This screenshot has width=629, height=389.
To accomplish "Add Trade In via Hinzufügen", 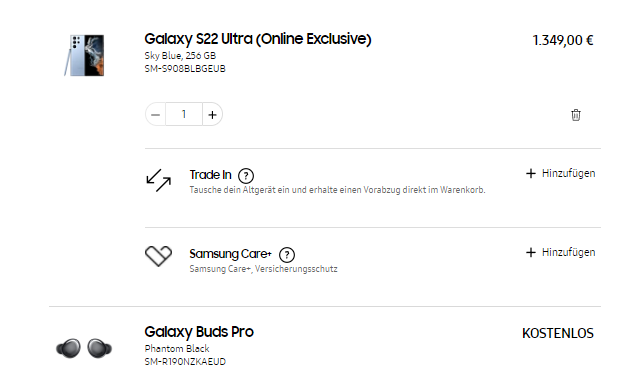I will [560, 173].
